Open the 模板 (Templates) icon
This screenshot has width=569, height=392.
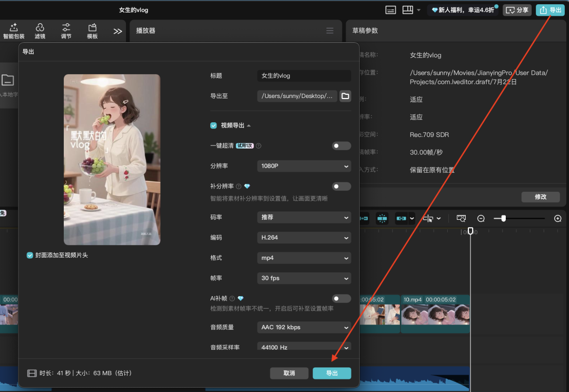(x=92, y=31)
